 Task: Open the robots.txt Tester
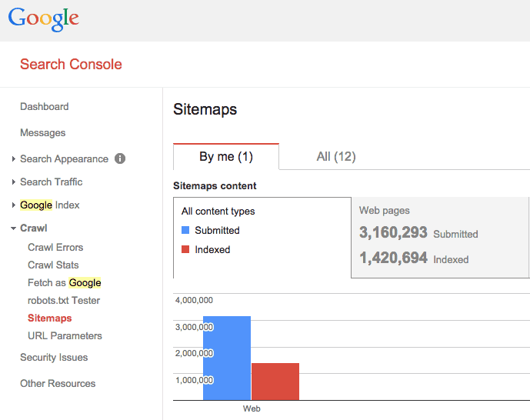click(64, 301)
